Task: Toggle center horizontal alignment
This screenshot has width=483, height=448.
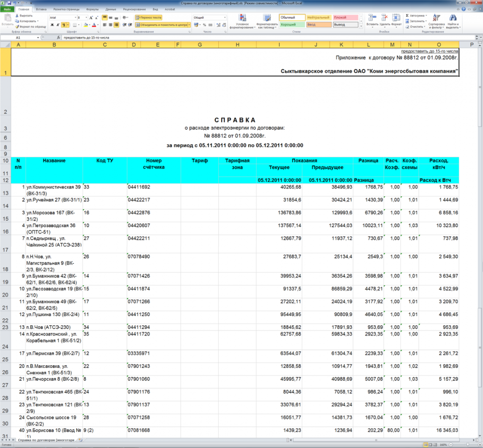Action: pos(110,25)
